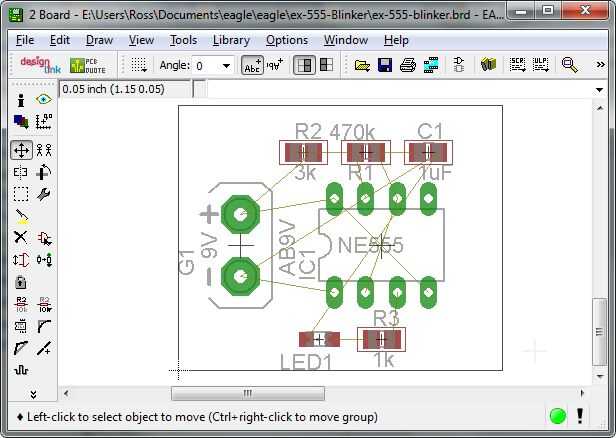This screenshot has height=438, width=616.
Task: Select the Value tool
Action: [x=44, y=304]
